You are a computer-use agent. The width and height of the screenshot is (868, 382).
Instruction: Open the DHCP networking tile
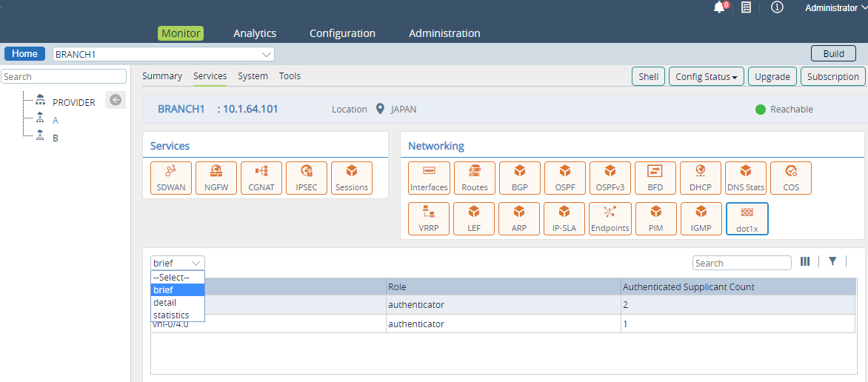pyautogui.click(x=701, y=178)
